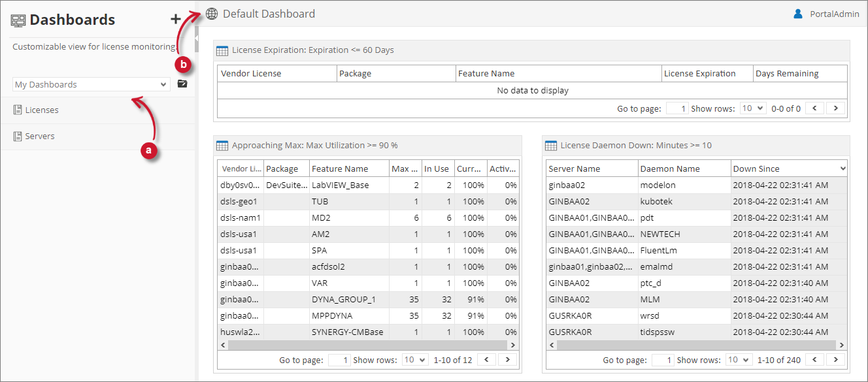Click the NEWTECH daemon cell
Viewport: 868px width, 382px height.
684,234
